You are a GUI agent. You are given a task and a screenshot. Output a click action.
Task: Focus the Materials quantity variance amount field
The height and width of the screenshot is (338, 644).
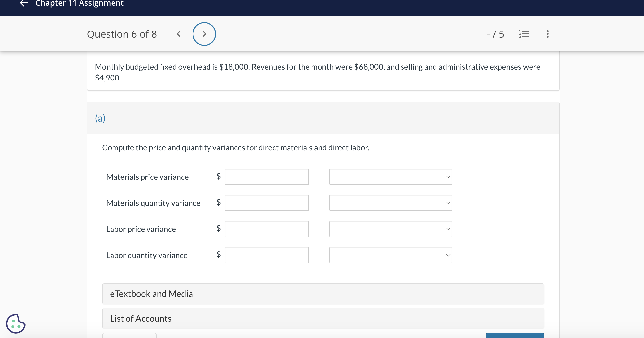(x=267, y=203)
